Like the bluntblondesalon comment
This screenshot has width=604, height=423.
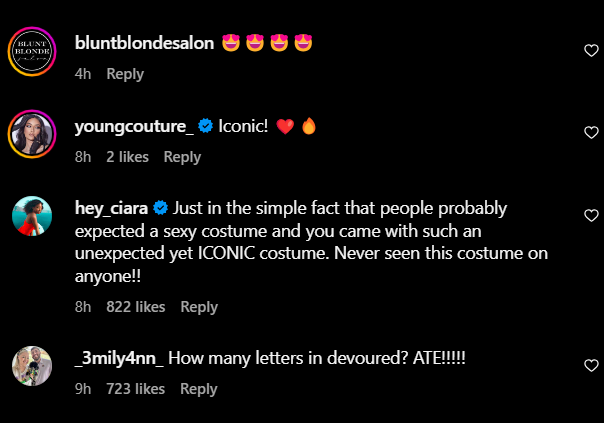click(x=590, y=50)
